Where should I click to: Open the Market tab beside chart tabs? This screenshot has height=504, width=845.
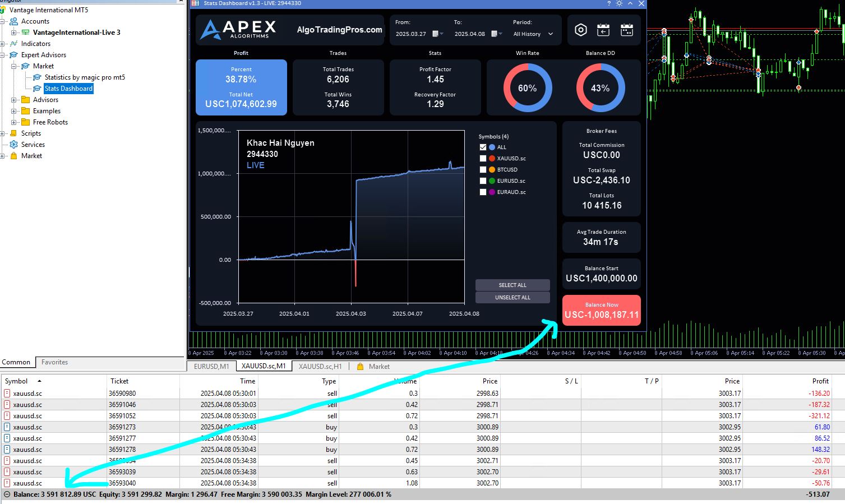click(373, 366)
